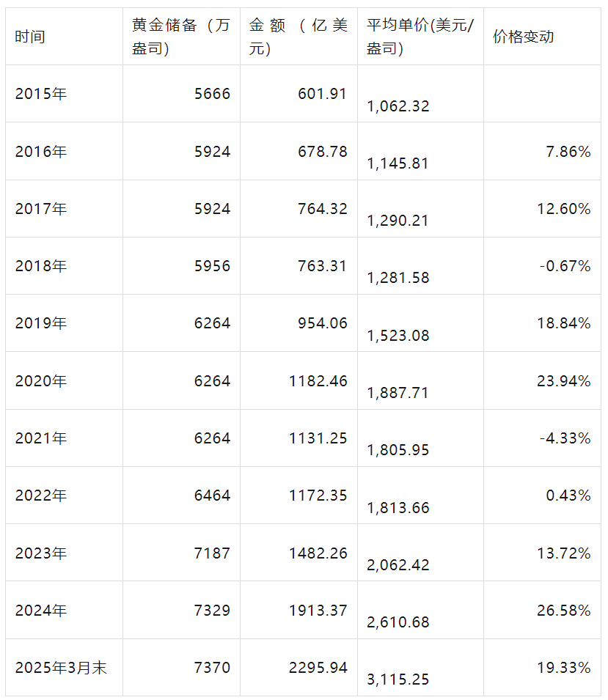This screenshot has height=700, width=608.
Task: Click the 26.58% price change cell
Action: (542, 610)
